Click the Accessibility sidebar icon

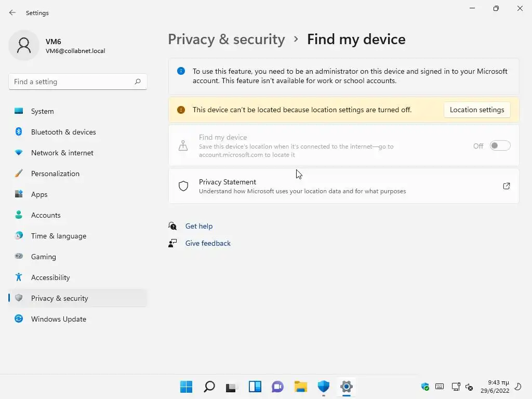tap(19, 277)
